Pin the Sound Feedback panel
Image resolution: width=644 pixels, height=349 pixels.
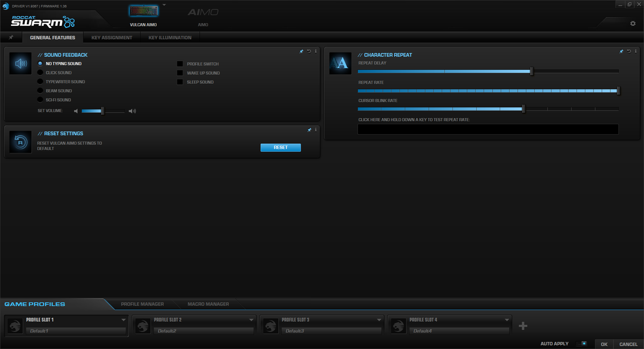pyautogui.click(x=302, y=52)
